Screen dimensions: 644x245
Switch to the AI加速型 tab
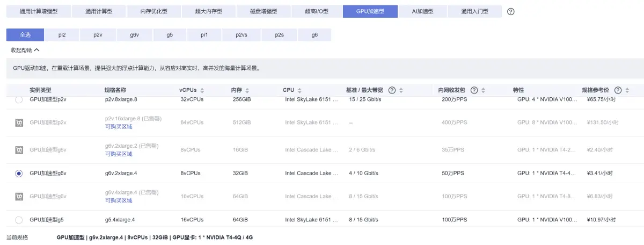(x=422, y=12)
